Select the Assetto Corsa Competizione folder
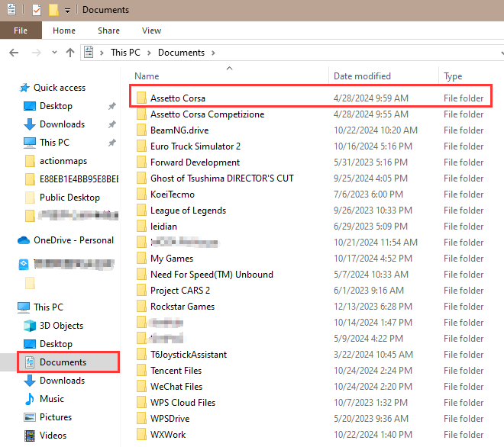The width and height of the screenshot is (504, 447). click(207, 114)
